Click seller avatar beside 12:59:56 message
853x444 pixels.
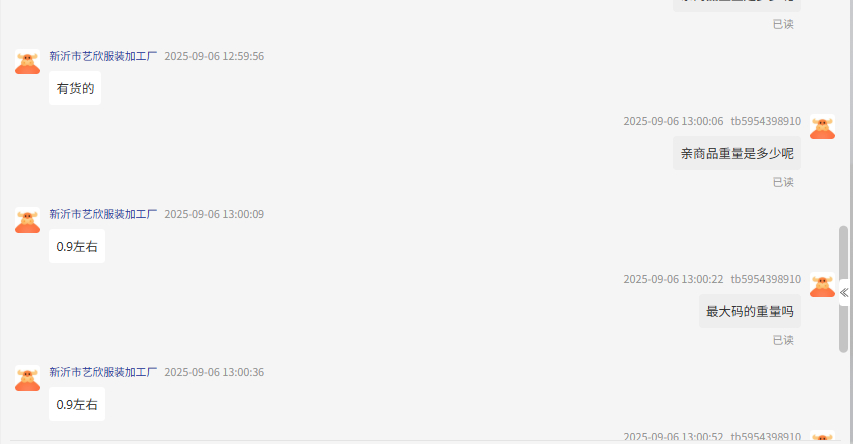click(27, 61)
